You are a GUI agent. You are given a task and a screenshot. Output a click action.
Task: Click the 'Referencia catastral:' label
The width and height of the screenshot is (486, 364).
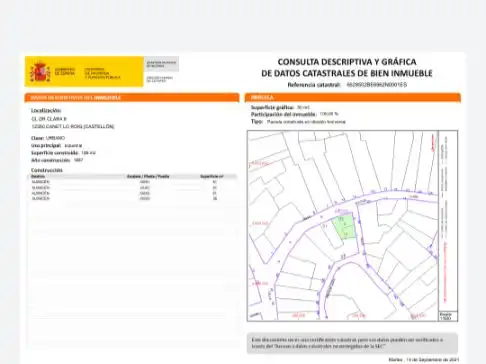[314, 85]
